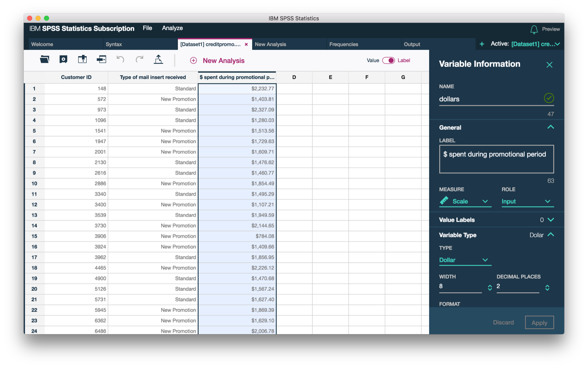Open the Role dropdown showing Input

[x=528, y=201]
